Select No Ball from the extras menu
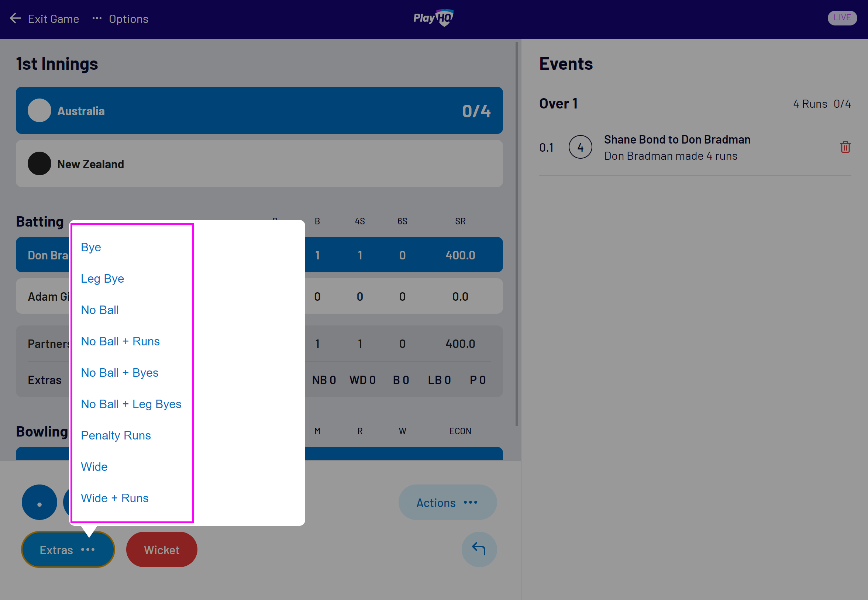Screen dimensions: 868x600 coord(100,309)
